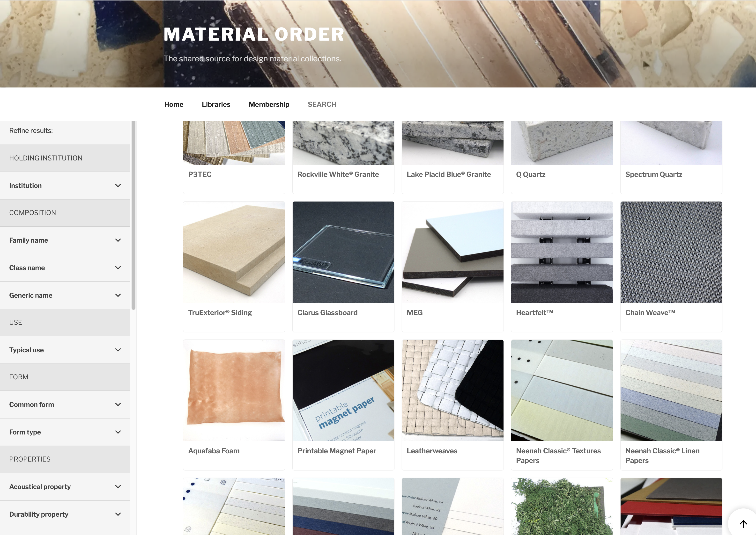
Task: Open the Heartfelt™ title text
Action: [x=534, y=313]
